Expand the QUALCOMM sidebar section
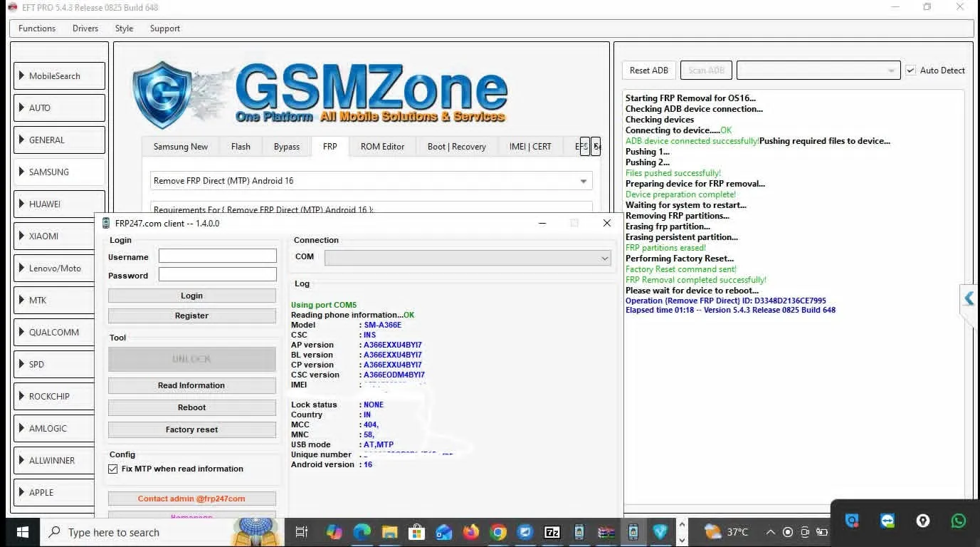Image resolution: width=980 pixels, height=547 pixels. (x=59, y=332)
